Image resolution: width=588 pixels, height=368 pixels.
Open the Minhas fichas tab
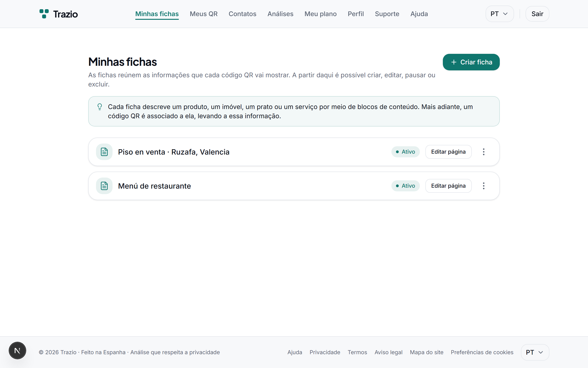pos(157,14)
